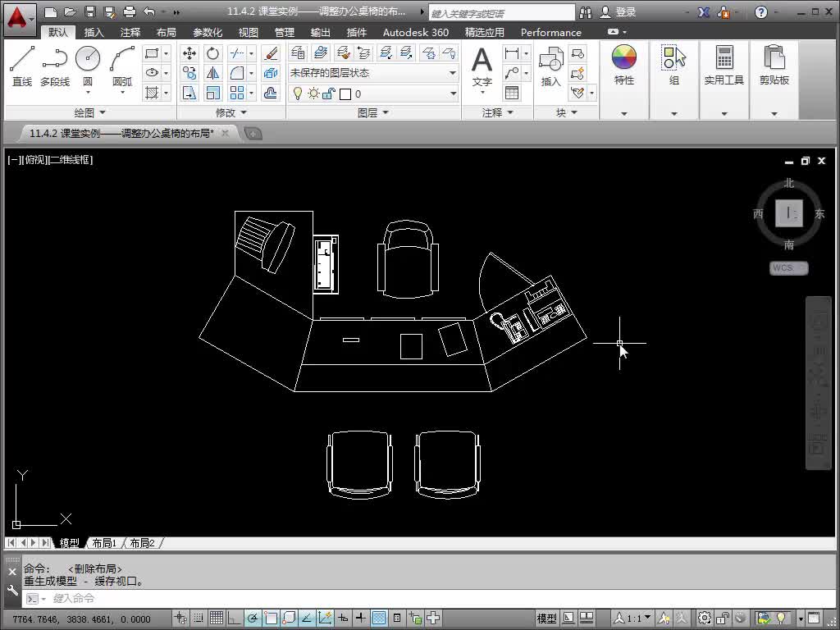Expand the Layers (图层) panel

click(x=373, y=112)
